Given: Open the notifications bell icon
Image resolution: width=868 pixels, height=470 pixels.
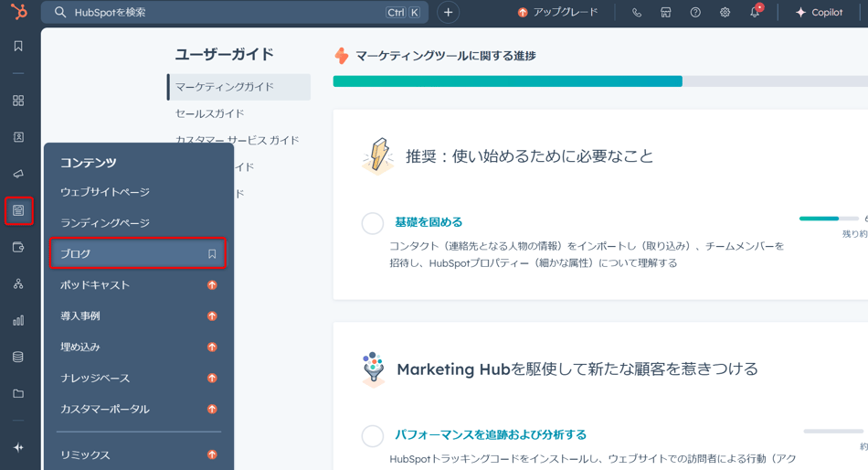Looking at the screenshot, I should pyautogui.click(x=755, y=12).
